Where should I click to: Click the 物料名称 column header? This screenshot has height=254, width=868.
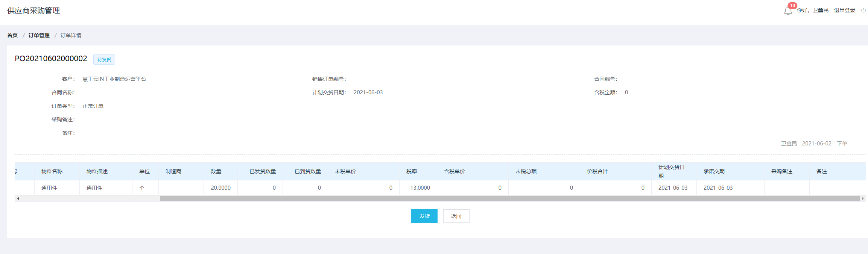tap(52, 171)
